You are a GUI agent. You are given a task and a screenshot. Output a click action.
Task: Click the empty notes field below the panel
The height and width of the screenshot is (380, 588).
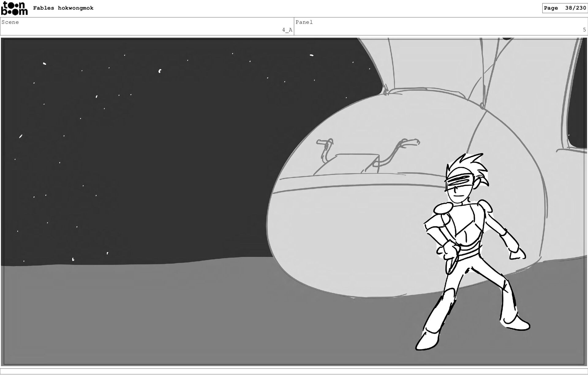tap(294, 371)
